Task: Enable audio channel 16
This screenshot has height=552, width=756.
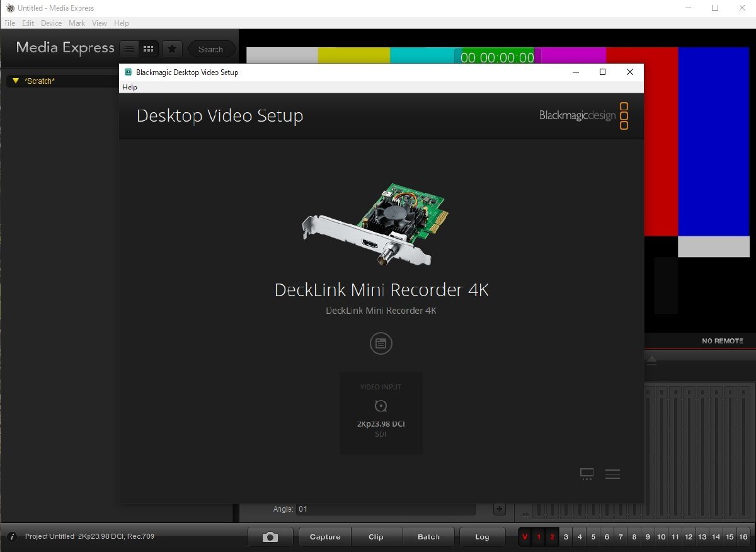Action: [x=743, y=537]
